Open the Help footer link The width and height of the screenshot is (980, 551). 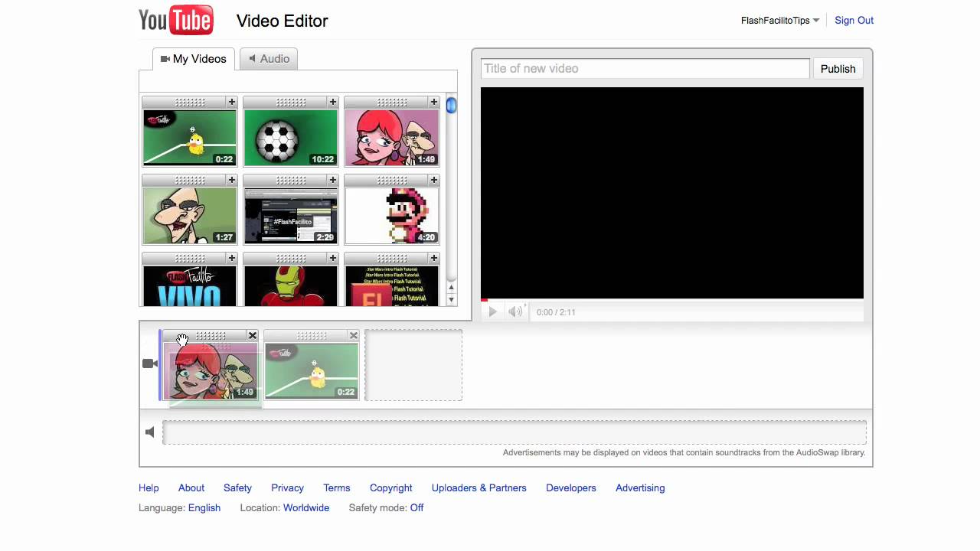tap(149, 487)
